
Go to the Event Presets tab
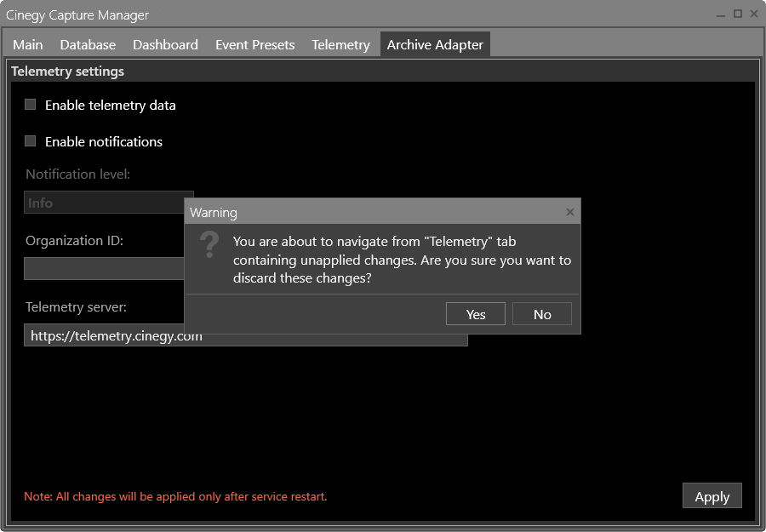[x=254, y=44]
